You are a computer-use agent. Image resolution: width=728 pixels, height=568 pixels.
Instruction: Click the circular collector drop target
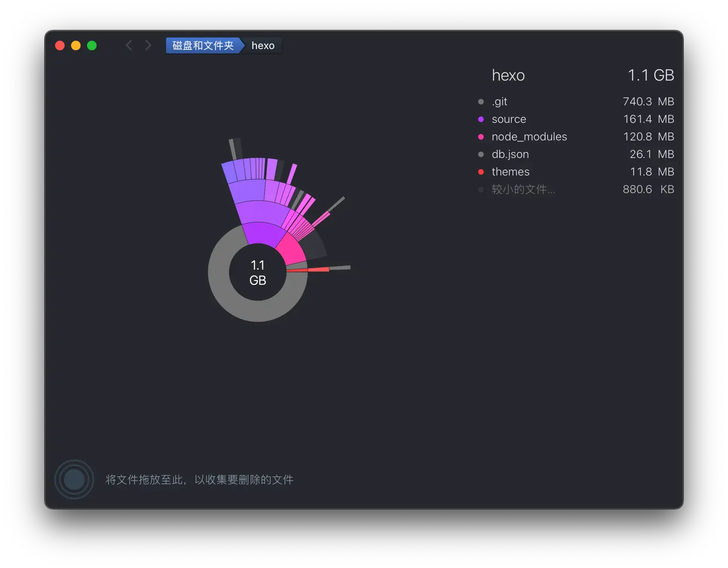coord(74,479)
